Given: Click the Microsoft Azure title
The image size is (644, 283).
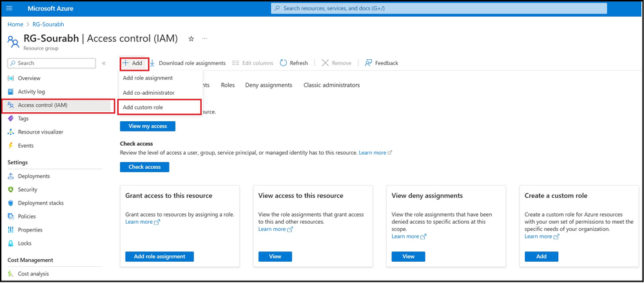Looking at the screenshot, I should 50,8.
